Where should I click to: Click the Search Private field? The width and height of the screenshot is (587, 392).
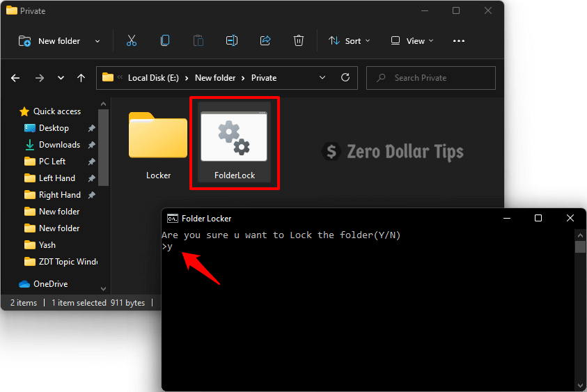click(430, 78)
